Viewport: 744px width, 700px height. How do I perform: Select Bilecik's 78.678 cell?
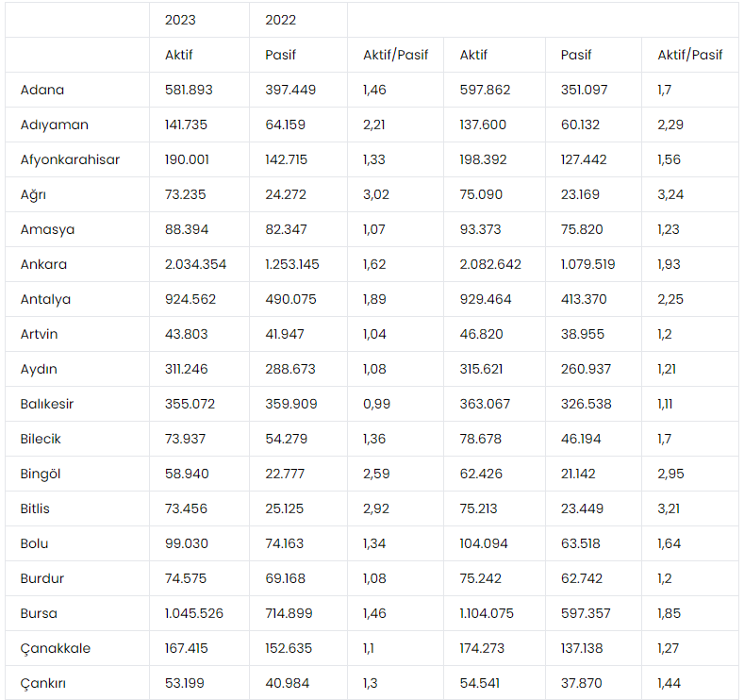482,439
